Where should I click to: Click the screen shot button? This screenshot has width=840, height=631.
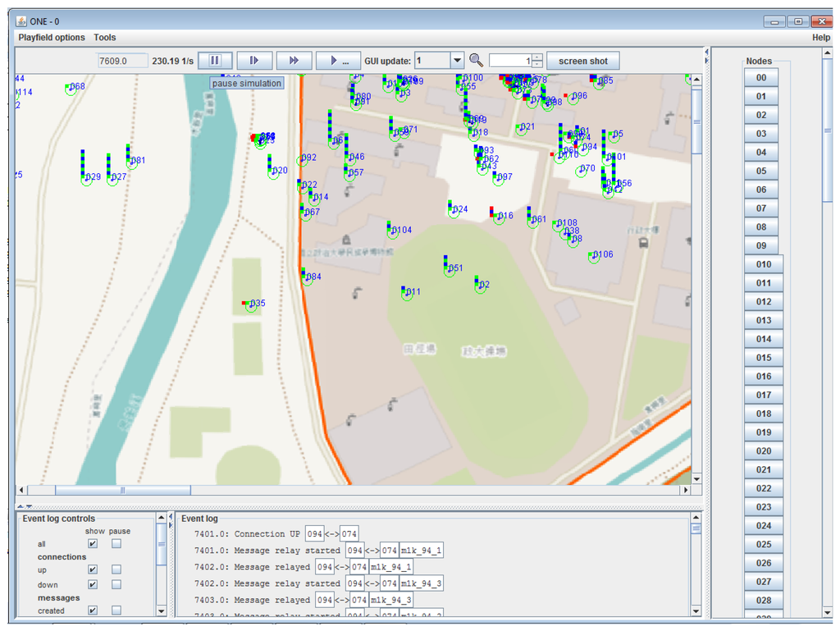(583, 61)
